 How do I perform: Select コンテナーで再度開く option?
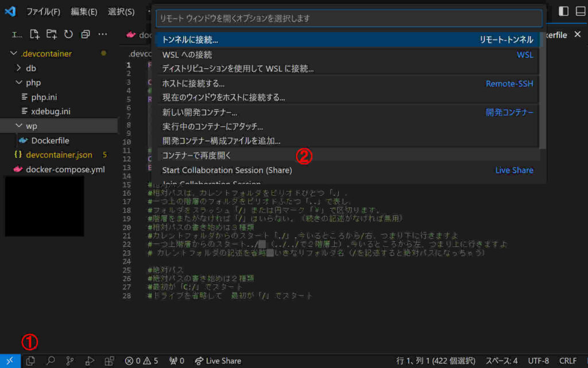(196, 156)
